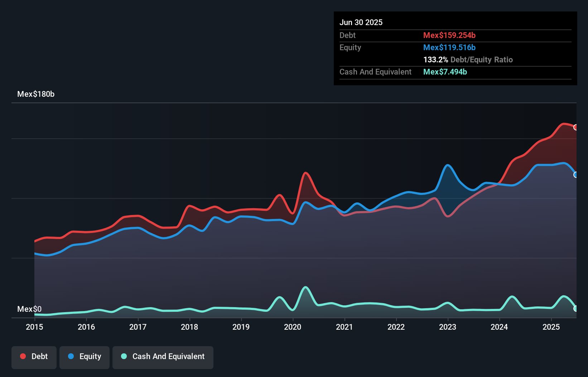The width and height of the screenshot is (588, 377).
Task: Select the 2025 x-axis label
Action: tap(551, 327)
